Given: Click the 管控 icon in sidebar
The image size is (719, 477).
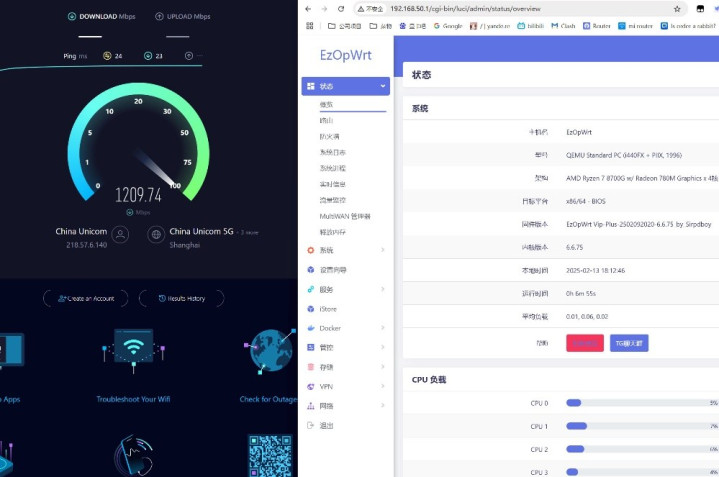Looking at the screenshot, I should tap(310, 348).
